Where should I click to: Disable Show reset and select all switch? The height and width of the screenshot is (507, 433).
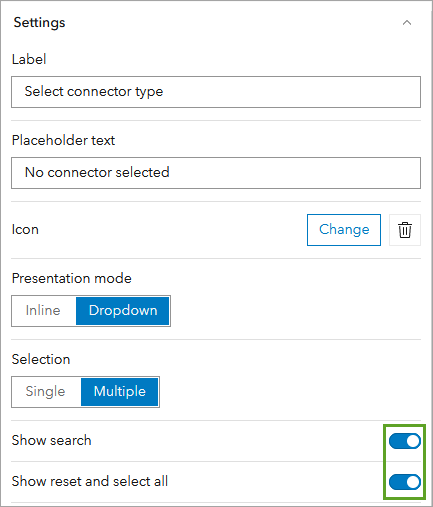click(x=405, y=482)
